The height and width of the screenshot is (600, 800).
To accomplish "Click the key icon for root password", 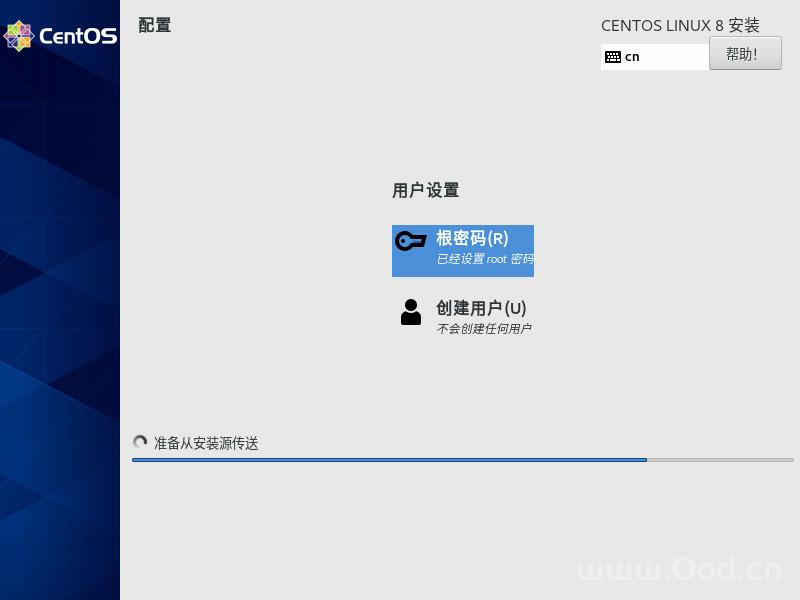I will 410,242.
